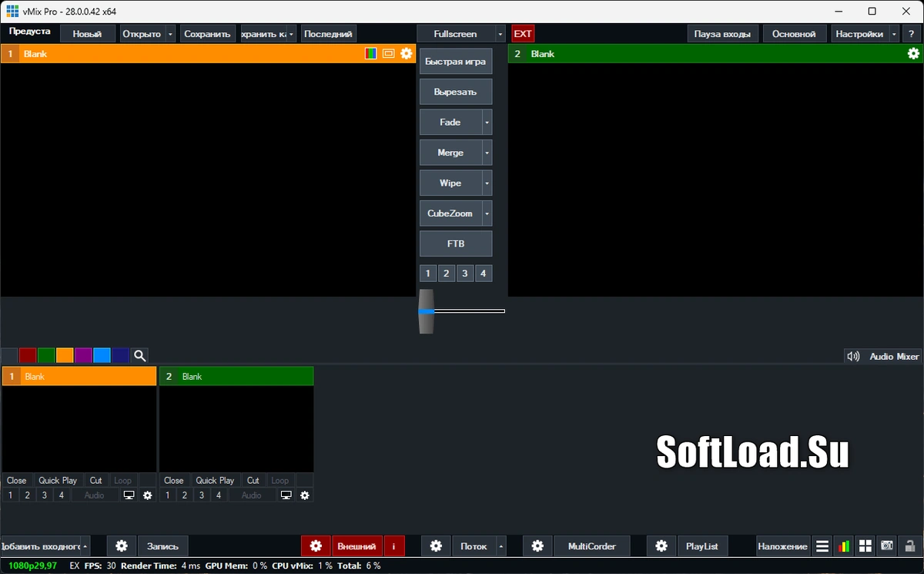Take snapshot with camera icon

(887, 546)
